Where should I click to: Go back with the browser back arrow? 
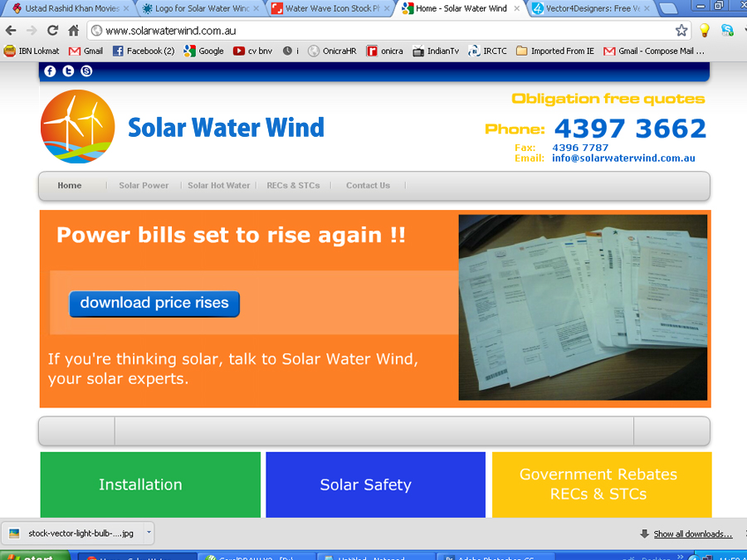coord(11,31)
